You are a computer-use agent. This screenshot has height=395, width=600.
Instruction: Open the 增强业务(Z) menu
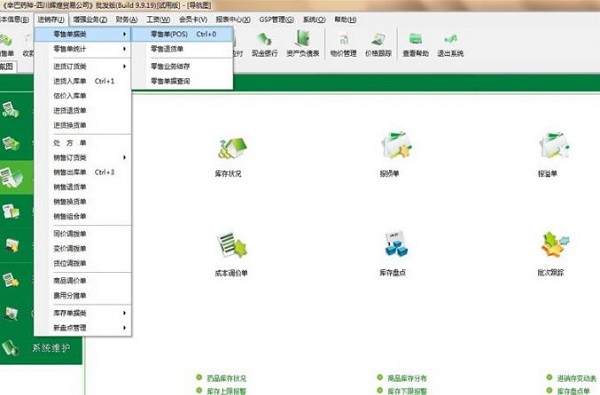90,19
